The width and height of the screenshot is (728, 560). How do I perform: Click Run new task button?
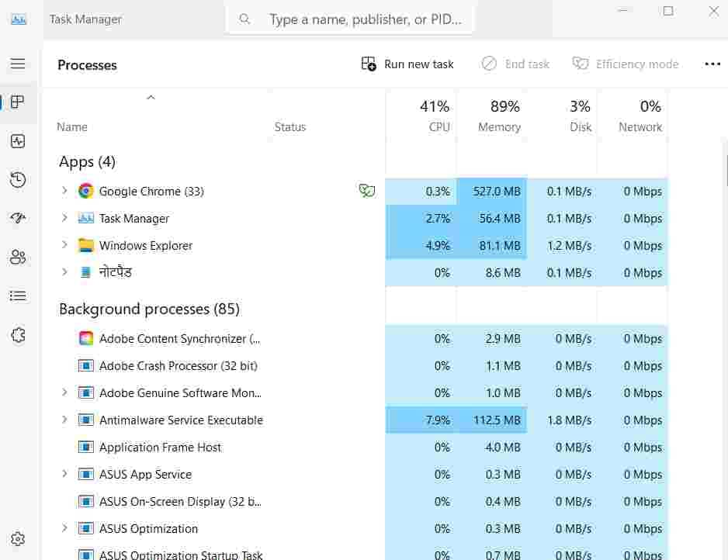pyautogui.click(x=407, y=64)
